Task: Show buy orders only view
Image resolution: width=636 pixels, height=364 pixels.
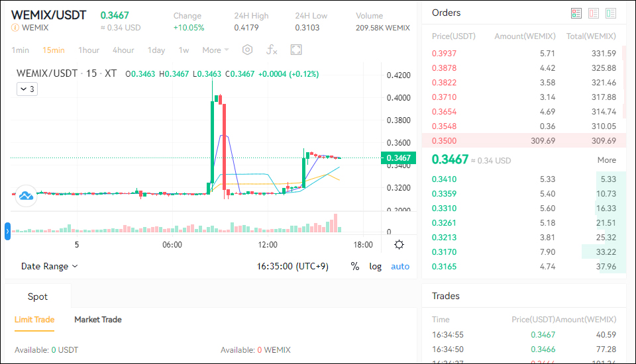Action: click(610, 13)
